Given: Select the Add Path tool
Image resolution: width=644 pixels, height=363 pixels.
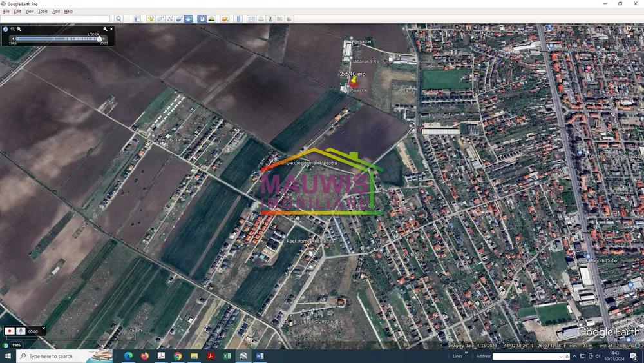Looking at the screenshot, I should tap(170, 19).
